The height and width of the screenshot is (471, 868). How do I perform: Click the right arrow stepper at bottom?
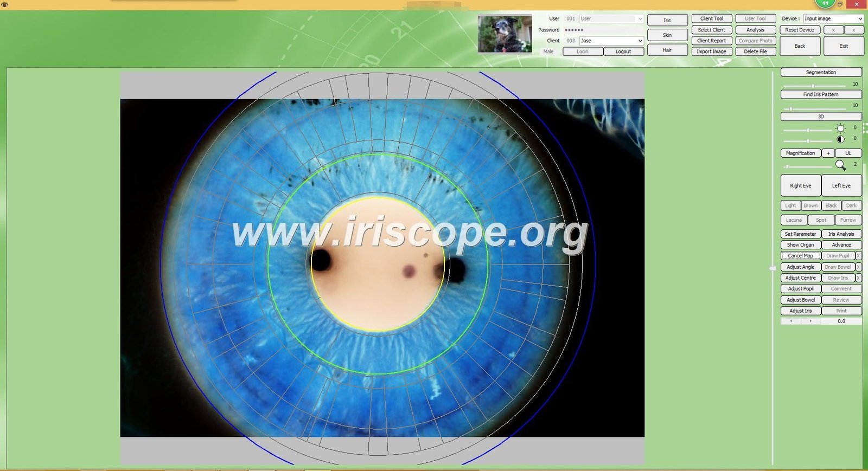(x=810, y=321)
